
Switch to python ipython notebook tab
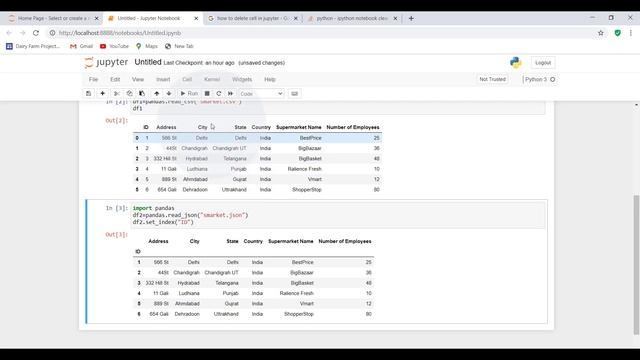(352, 18)
